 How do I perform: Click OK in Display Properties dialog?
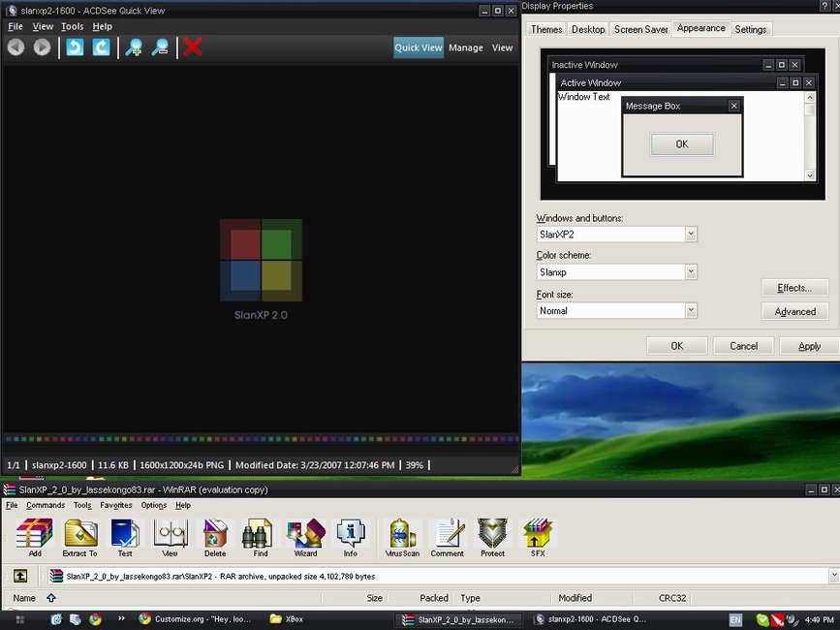[677, 346]
